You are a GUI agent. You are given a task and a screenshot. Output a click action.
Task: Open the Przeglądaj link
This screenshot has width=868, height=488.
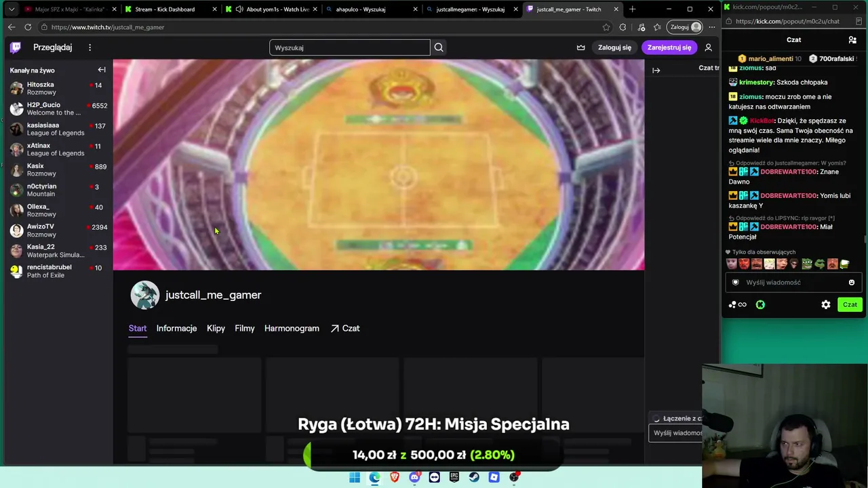click(x=52, y=47)
